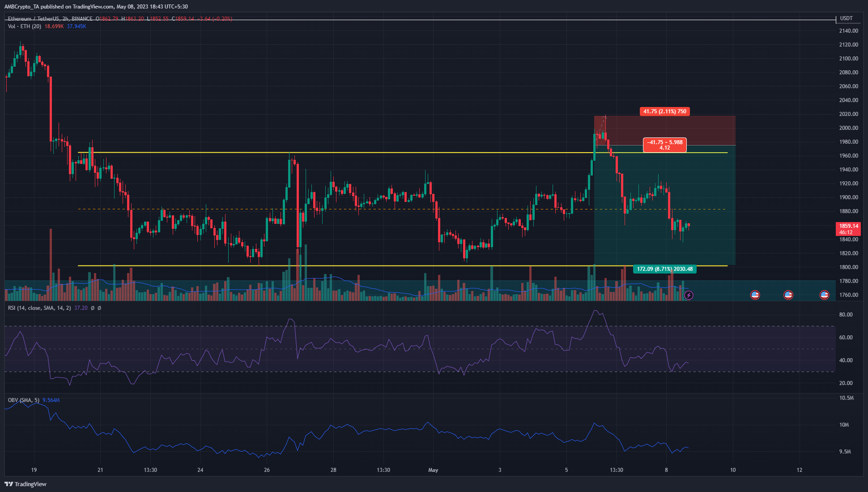Click the green short-position profit zone
868x492 pixels.
coord(664,205)
